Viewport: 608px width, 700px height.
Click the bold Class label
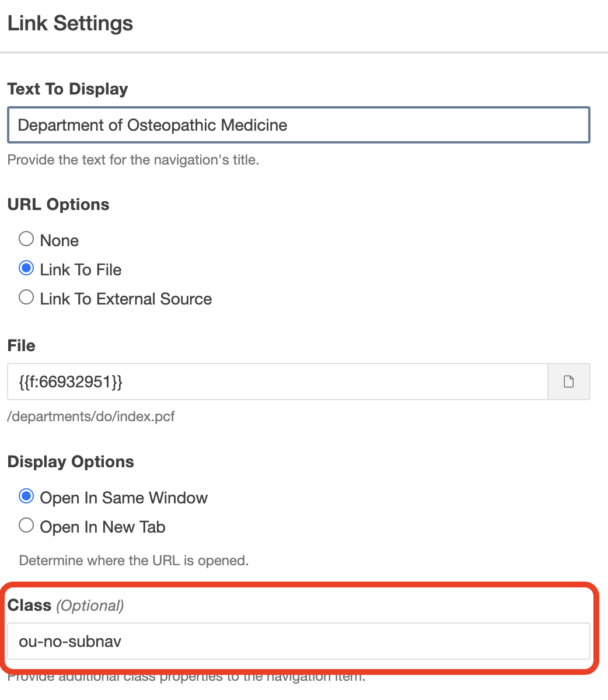click(29, 605)
